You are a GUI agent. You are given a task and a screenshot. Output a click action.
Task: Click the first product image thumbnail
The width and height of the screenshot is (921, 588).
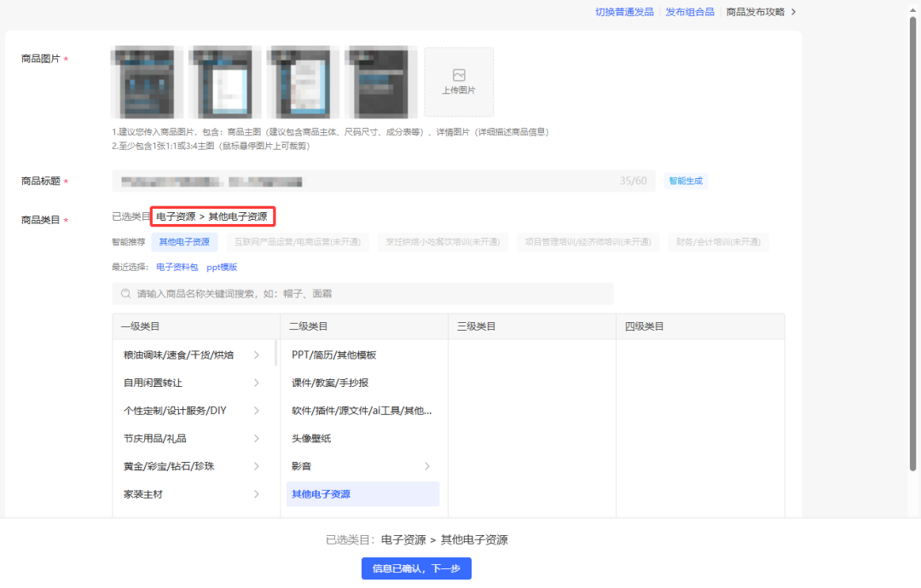[x=148, y=82]
